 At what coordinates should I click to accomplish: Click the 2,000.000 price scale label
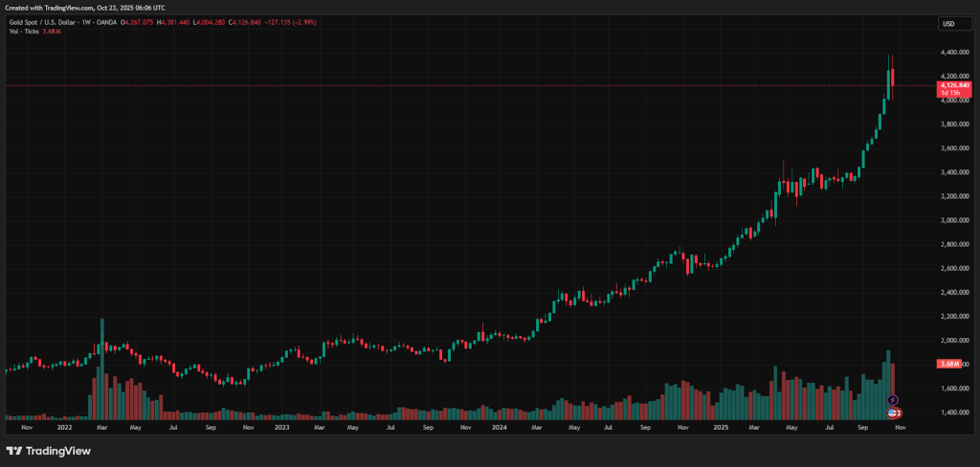955,341
